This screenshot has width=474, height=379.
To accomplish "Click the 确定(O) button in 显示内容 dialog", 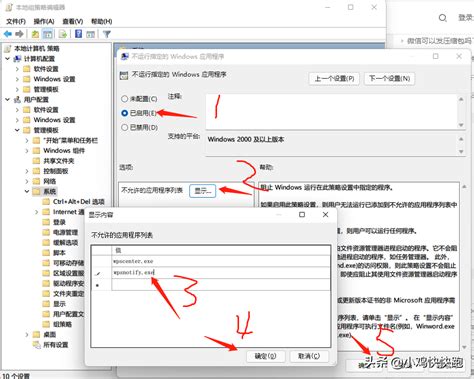I will [266, 356].
